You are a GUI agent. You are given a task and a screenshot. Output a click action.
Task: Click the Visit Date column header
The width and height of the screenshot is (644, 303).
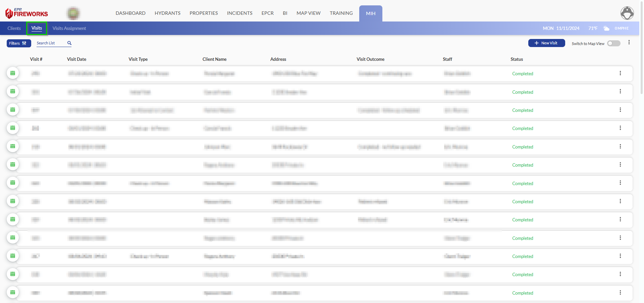(76, 59)
